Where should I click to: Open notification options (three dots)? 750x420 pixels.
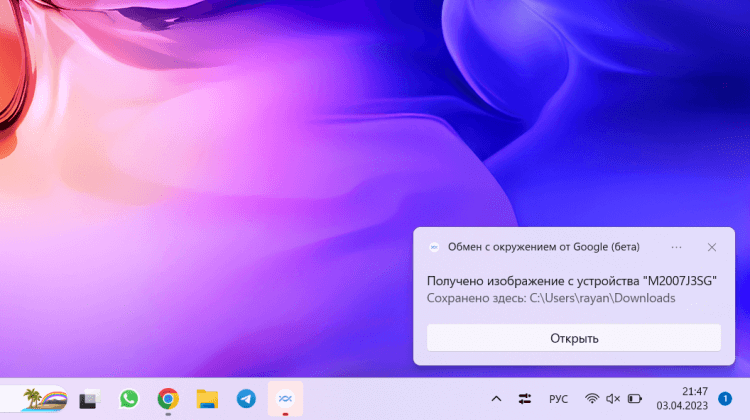coord(676,247)
